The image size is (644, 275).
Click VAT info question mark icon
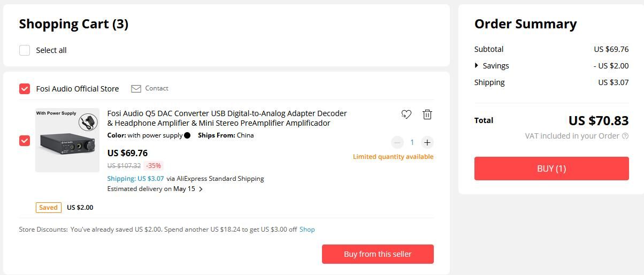(625, 136)
